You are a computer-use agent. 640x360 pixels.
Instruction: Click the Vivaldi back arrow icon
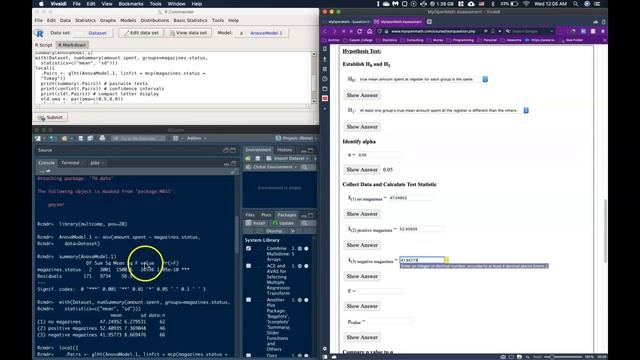tap(325, 31)
